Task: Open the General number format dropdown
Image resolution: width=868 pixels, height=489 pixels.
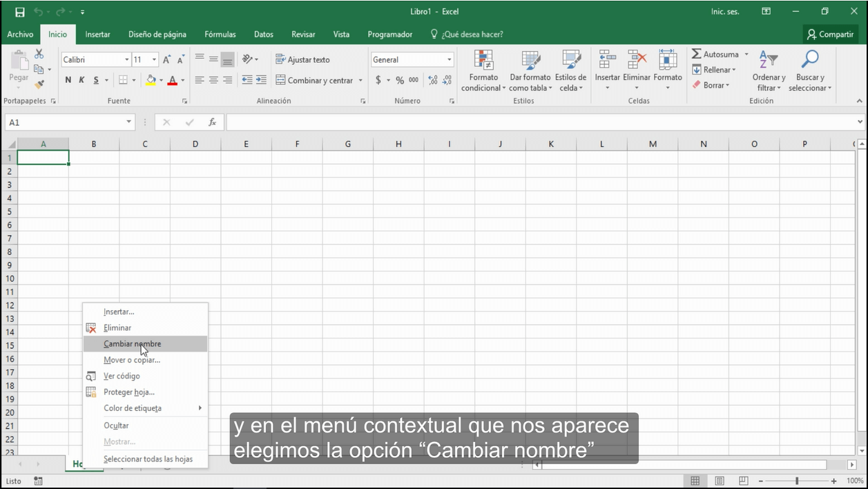Action: 449,59
